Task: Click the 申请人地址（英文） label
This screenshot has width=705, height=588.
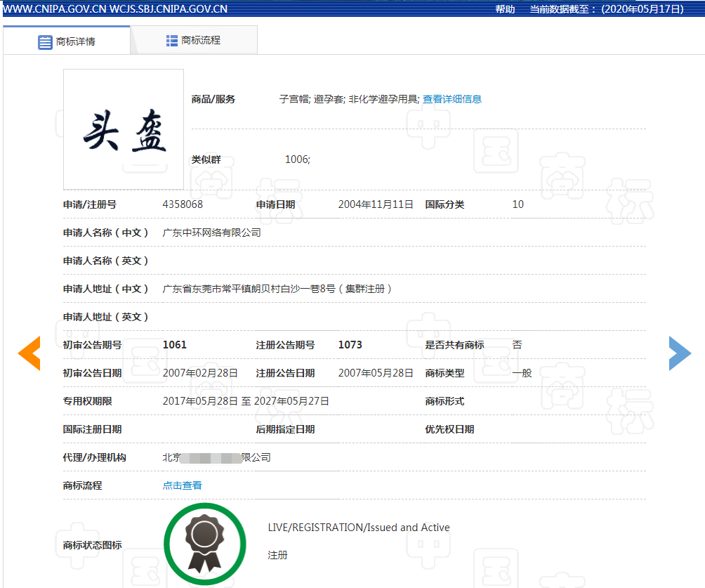Action: pos(105,317)
